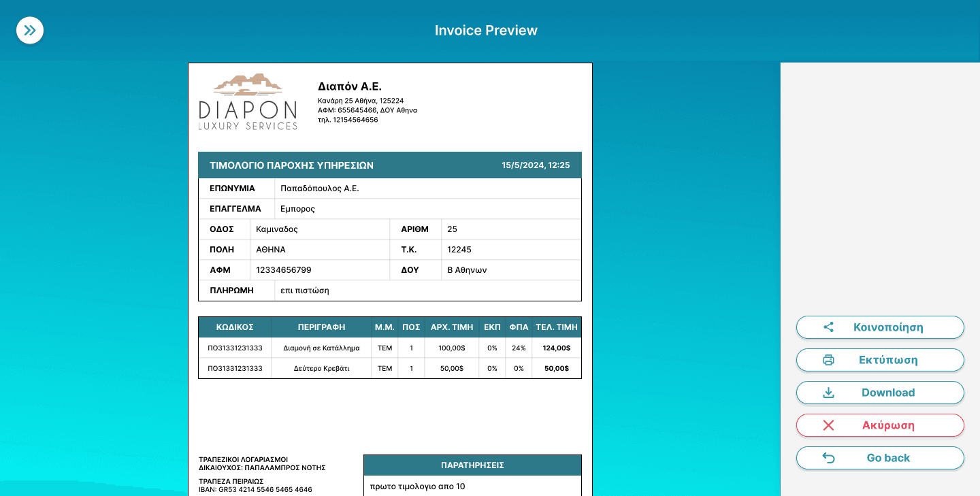Select the Go back button text
This screenshot has width=980, height=496.
[x=888, y=458]
